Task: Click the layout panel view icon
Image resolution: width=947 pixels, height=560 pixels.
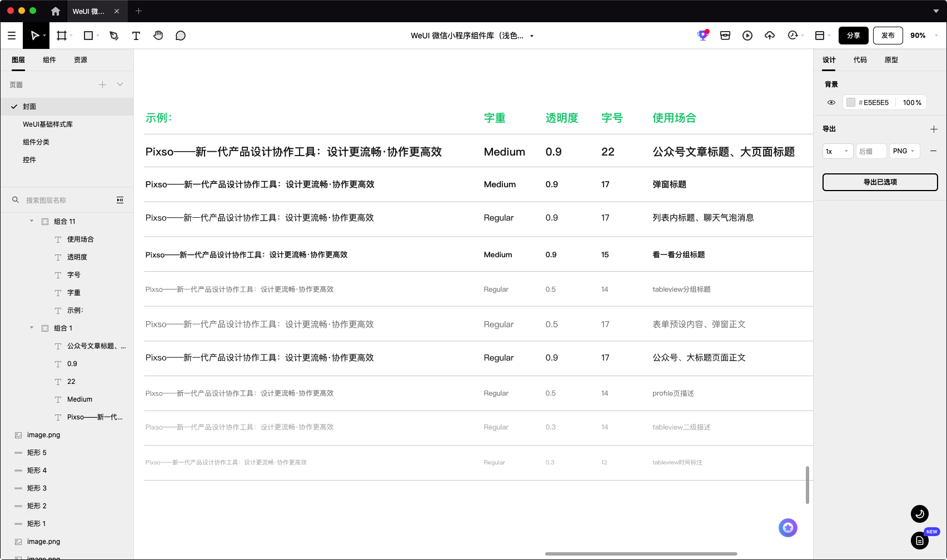Action: point(820,36)
